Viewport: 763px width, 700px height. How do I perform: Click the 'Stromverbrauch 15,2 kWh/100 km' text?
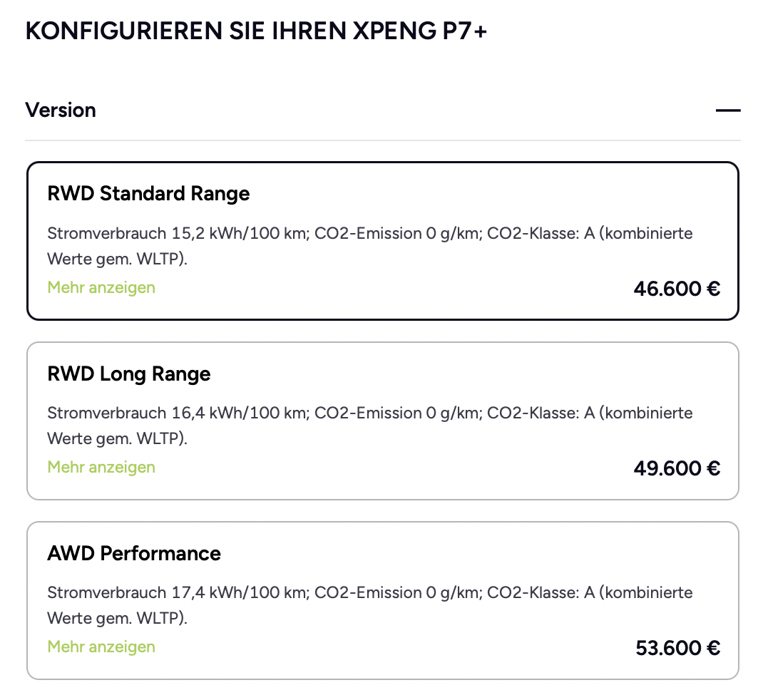176,233
